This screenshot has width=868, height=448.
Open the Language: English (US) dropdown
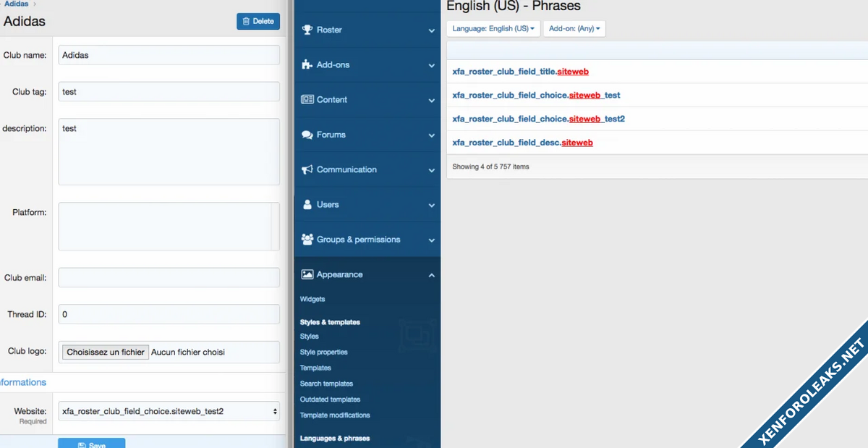(x=493, y=28)
